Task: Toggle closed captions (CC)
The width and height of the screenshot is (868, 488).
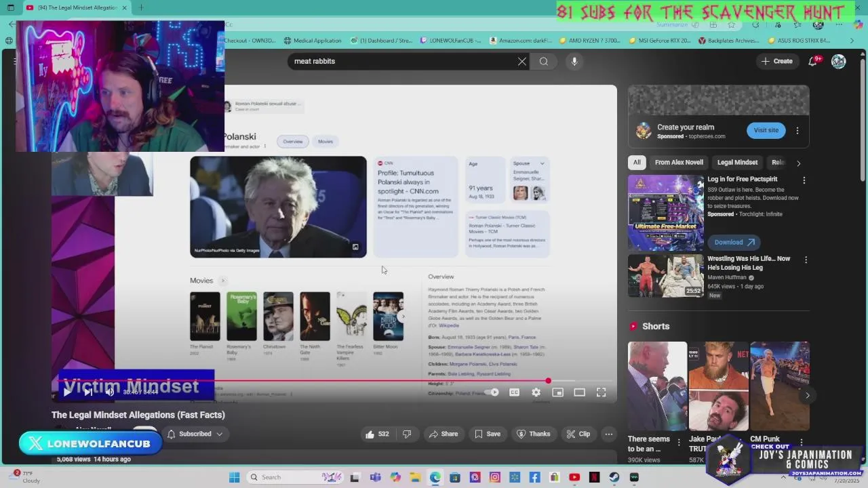Action: pyautogui.click(x=515, y=392)
